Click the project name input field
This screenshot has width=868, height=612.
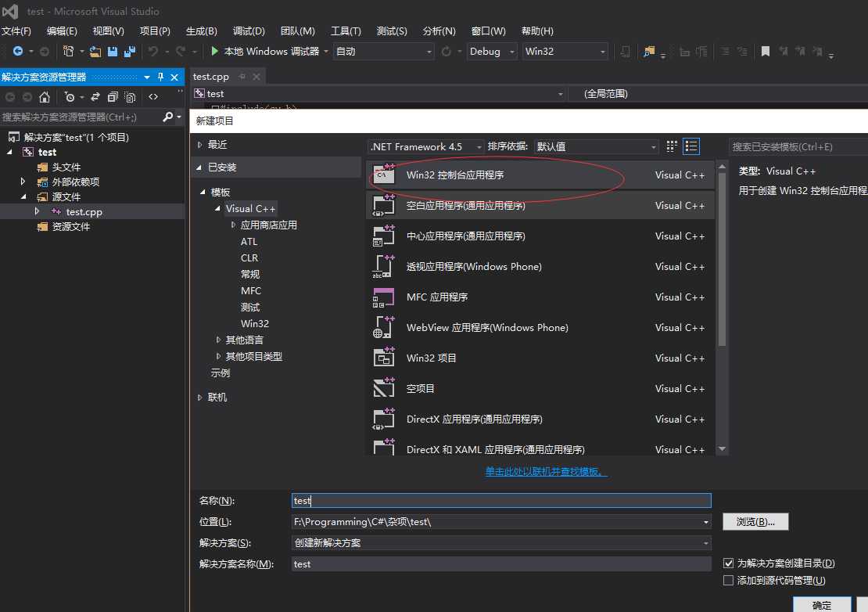click(x=501, y=501)
